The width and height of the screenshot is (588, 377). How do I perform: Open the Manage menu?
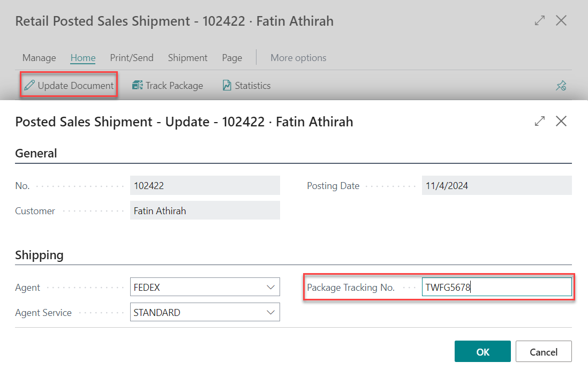click(39, 58)
